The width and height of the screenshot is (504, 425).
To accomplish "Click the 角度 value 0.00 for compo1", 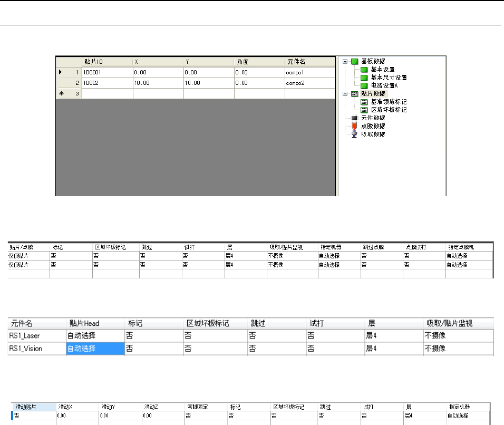I will click(259, 72).
